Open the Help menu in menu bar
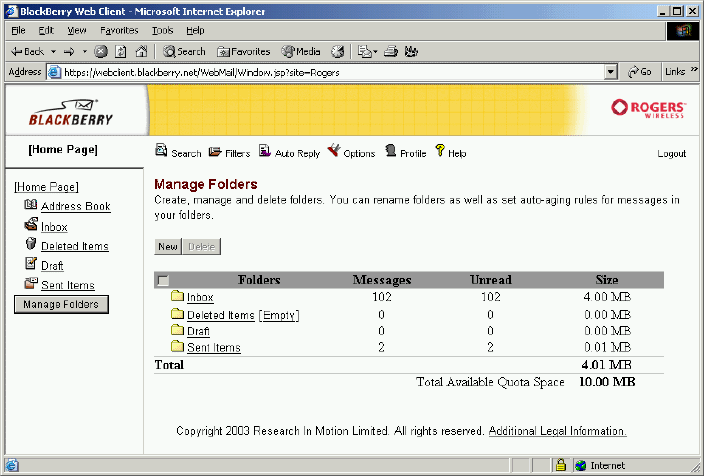The width and height of the screenshot is (704, 476). 195,31
